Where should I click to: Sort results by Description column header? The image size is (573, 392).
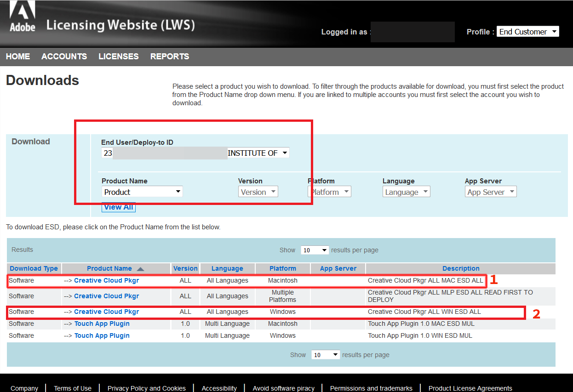tap(461, 268)
